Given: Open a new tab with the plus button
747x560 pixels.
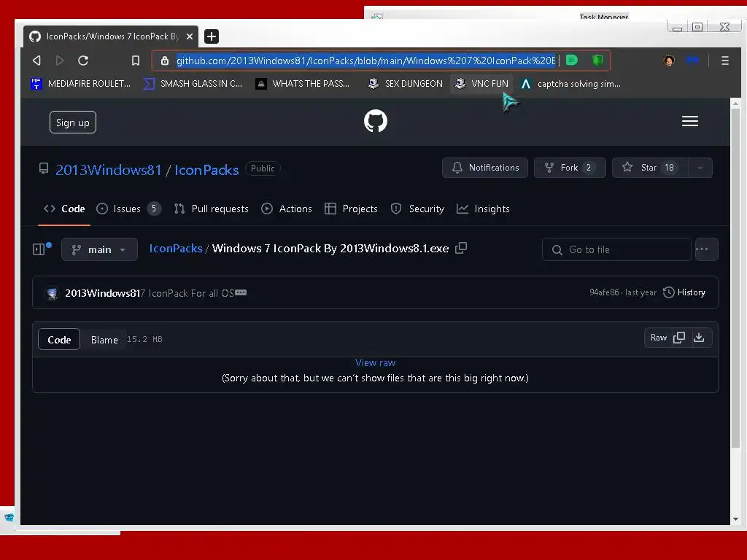Looking at the screenshot, I should click(212, 36).
